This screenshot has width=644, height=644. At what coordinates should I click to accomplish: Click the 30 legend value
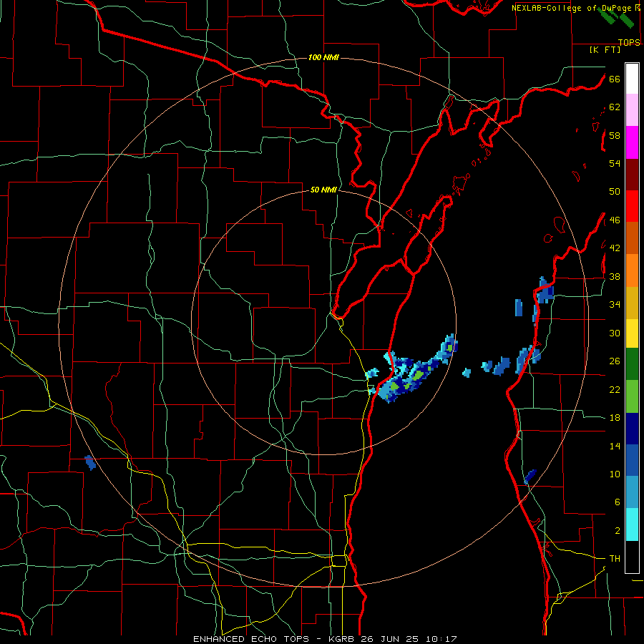615,333
